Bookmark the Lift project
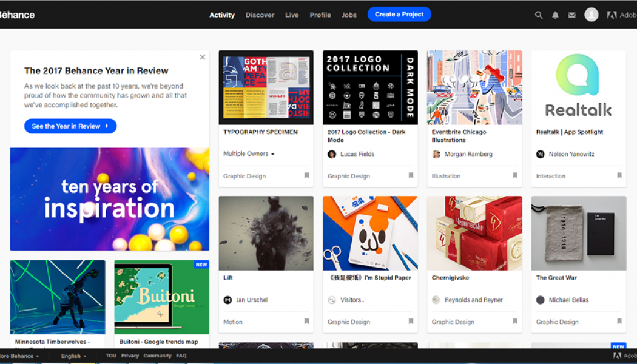This screenshot has width=637, height=364. tap(306, 322)
